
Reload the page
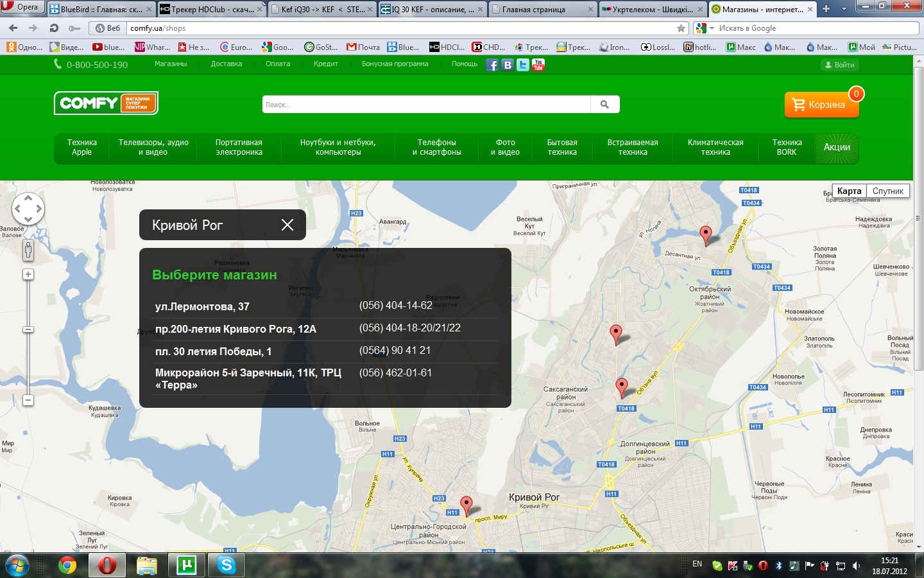(54, 28)
